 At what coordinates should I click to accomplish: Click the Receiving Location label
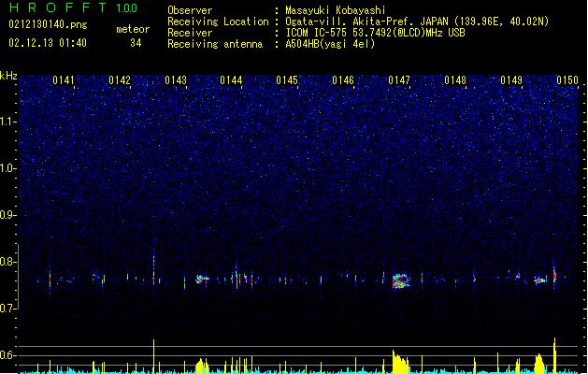pyautogui.click(x=218, y=22)
